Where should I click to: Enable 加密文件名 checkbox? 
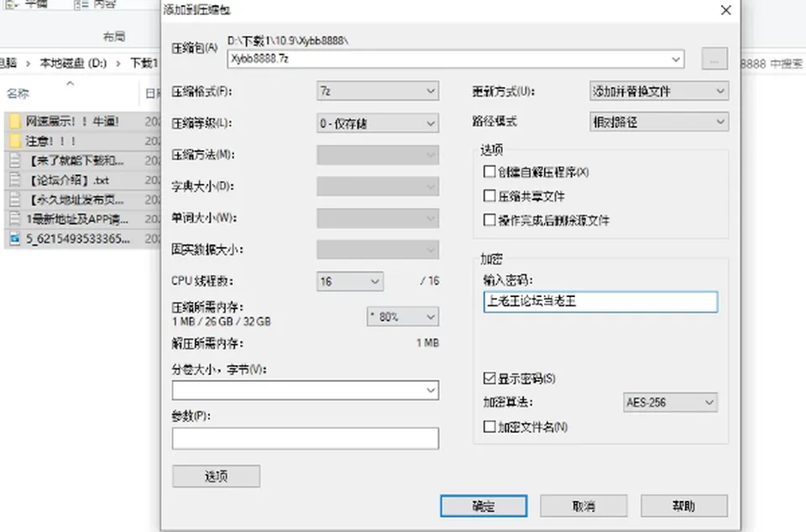click(489, 427)
